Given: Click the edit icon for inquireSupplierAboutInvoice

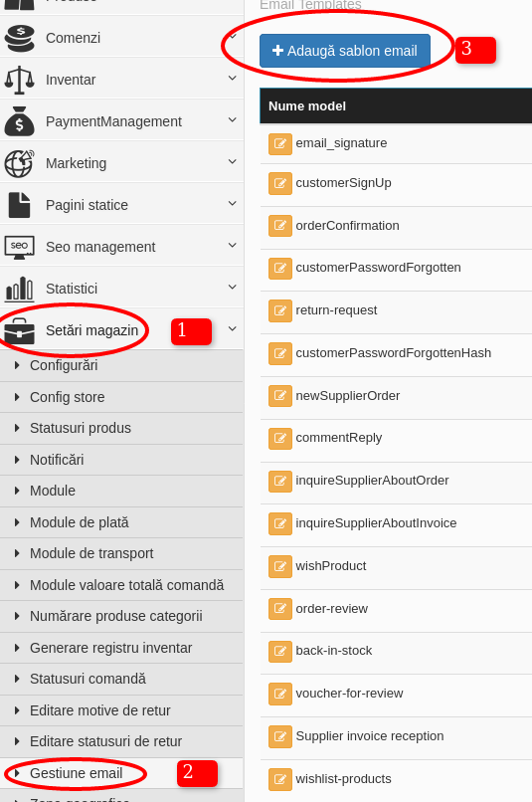Looking at the screenshot, I should coord(280,523).
